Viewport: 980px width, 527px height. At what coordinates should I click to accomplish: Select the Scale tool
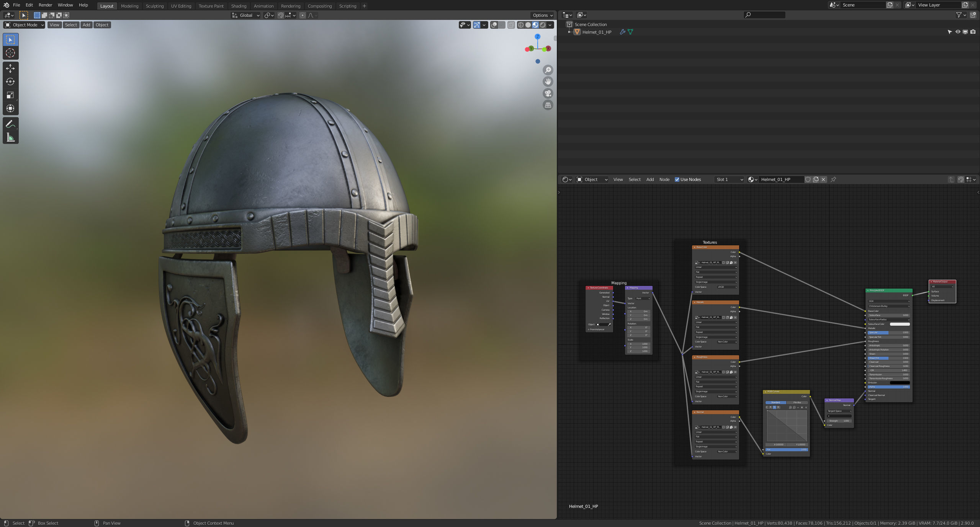(10, 95)
